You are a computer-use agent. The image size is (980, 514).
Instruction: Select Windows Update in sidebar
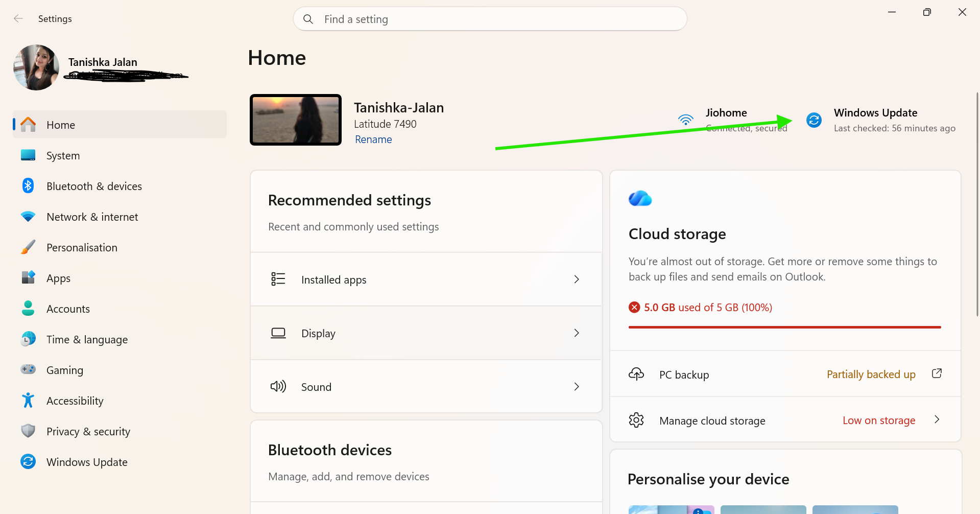(x=119, y=462)
